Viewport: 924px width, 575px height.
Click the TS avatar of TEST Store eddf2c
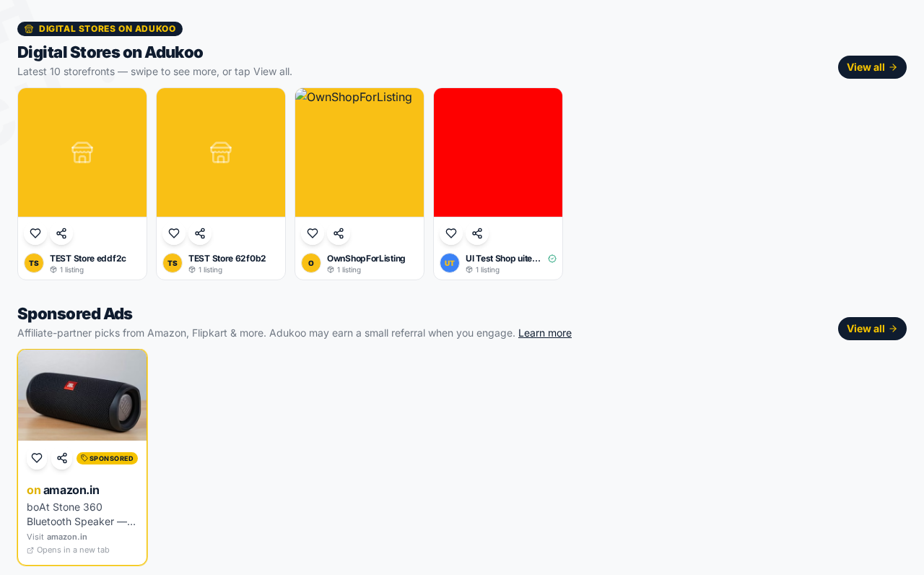tap(34, 263)
